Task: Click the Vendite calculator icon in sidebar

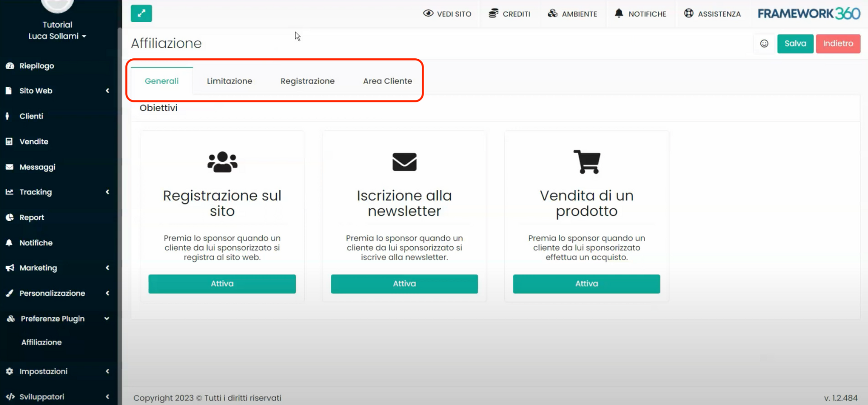Action: click(x=9, y=141)
